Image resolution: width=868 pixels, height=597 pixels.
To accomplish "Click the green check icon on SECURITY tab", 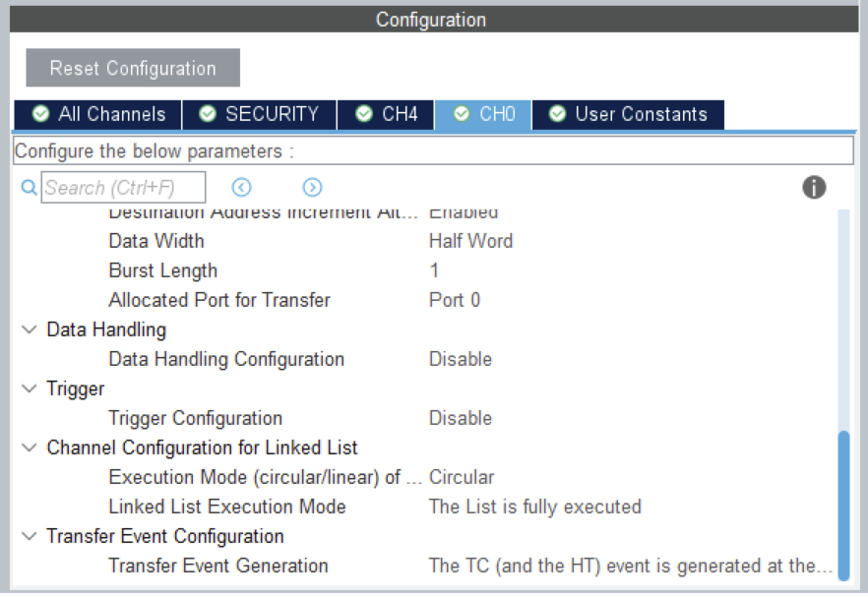I will point(208,114).
